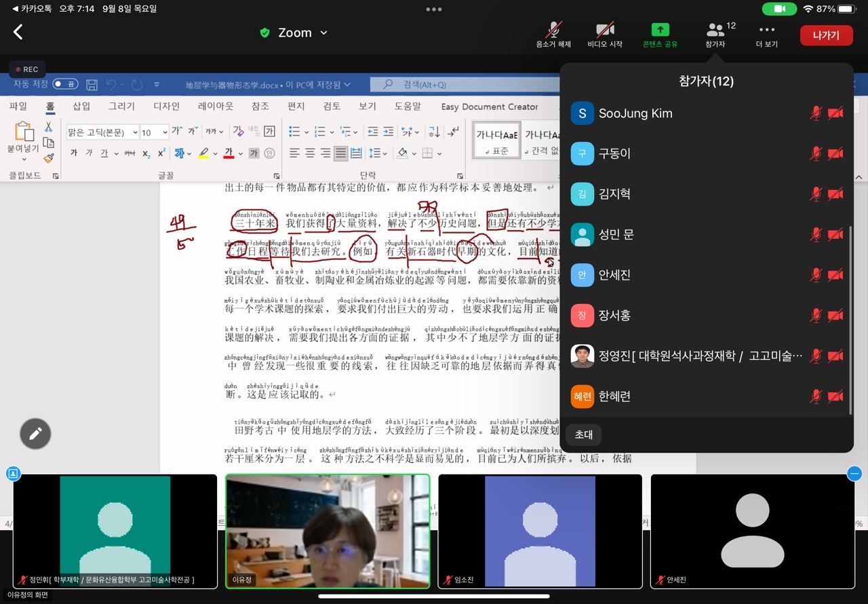
Task: Open the font size dropdown
Action: point(154,132)
